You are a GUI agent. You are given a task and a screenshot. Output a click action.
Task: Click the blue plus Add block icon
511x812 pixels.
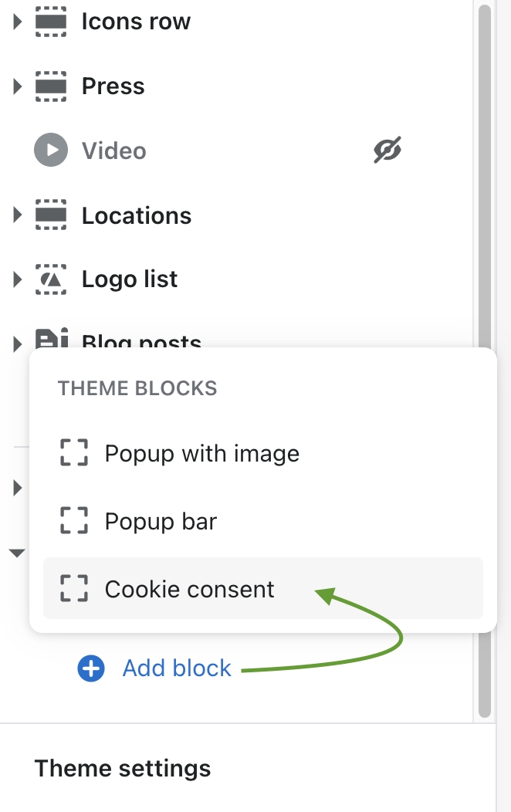click(x=91, y=668)
